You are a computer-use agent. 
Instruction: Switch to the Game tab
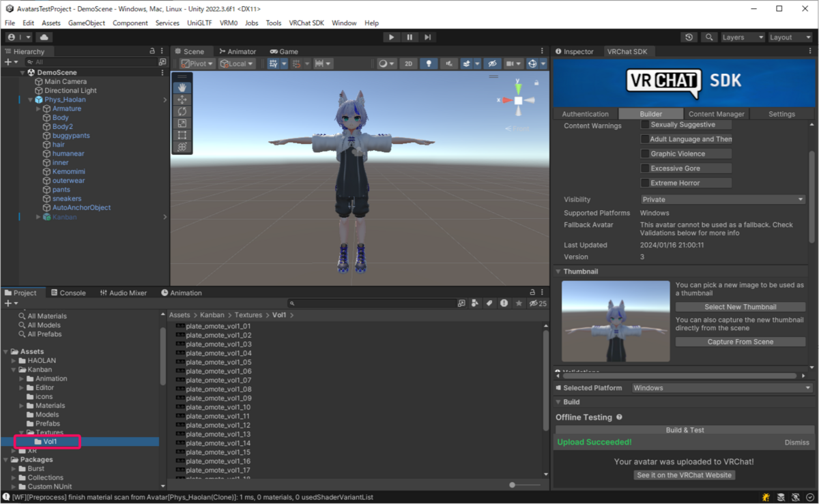pyautogui.click(x=284, y=51)
